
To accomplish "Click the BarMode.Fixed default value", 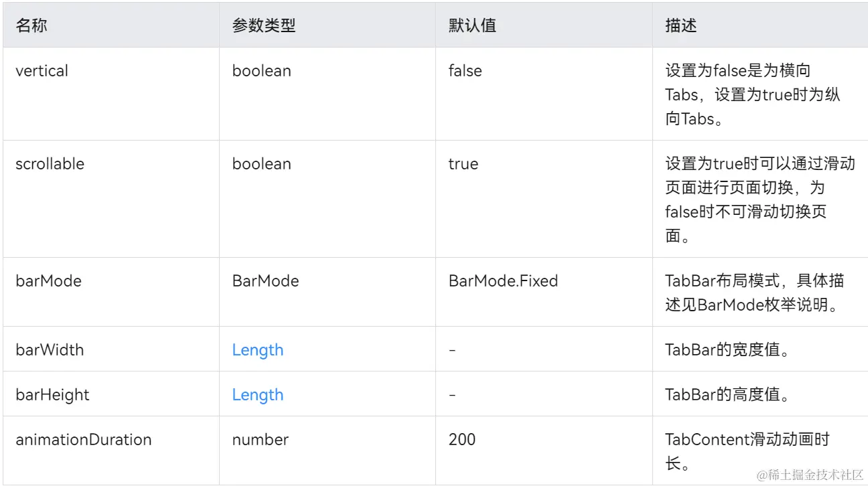I will pyautogui.click(x=503, y=280).
